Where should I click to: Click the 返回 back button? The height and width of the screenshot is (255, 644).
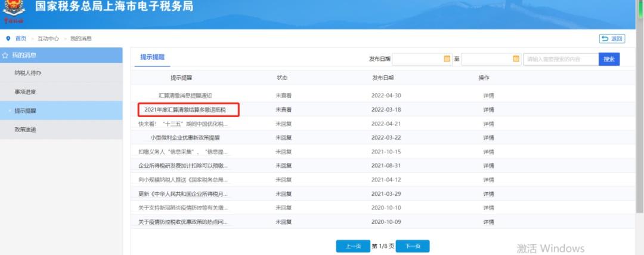click(612, 39)
